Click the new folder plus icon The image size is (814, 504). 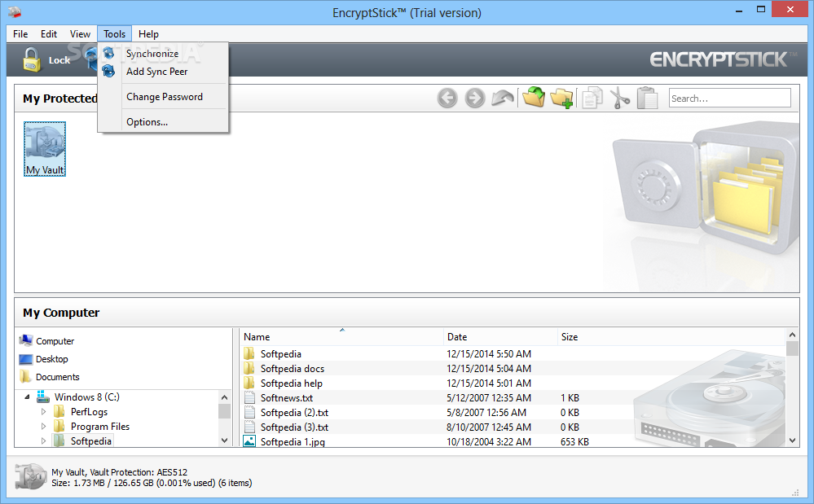[x=561, y=98]
